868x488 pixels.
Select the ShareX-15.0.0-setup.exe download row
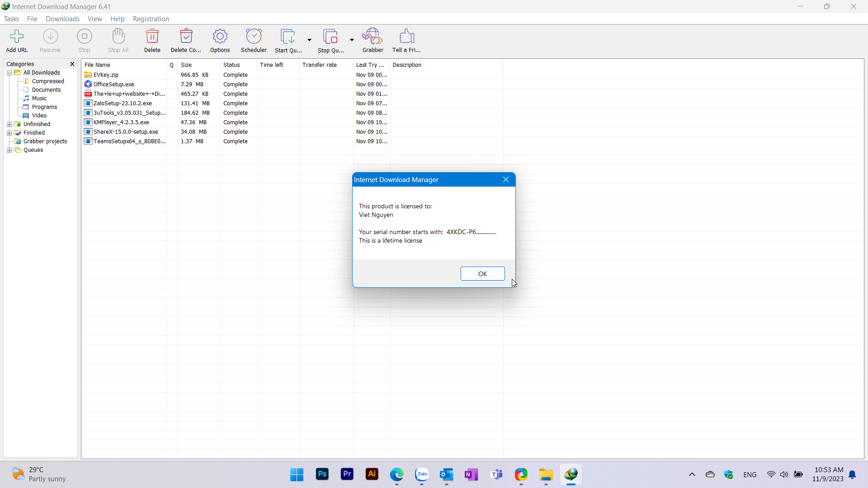tap(125, 131)
